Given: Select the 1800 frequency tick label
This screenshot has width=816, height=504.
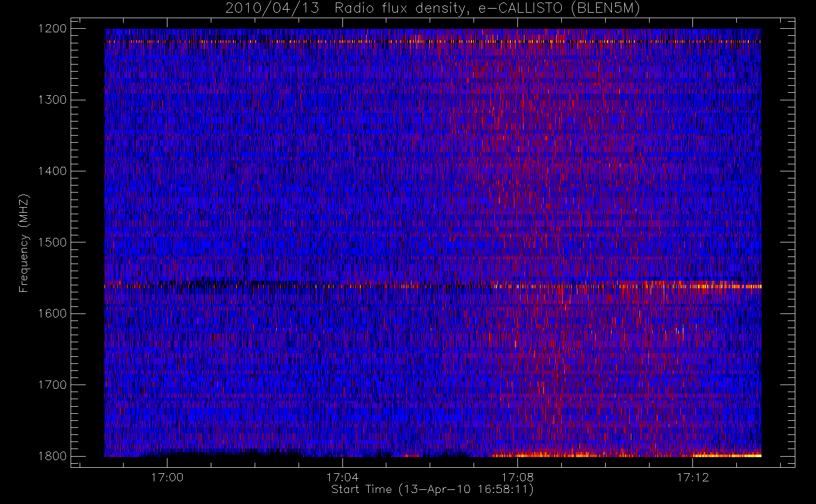Looking at the screenshot, I should tap(52, 456).
